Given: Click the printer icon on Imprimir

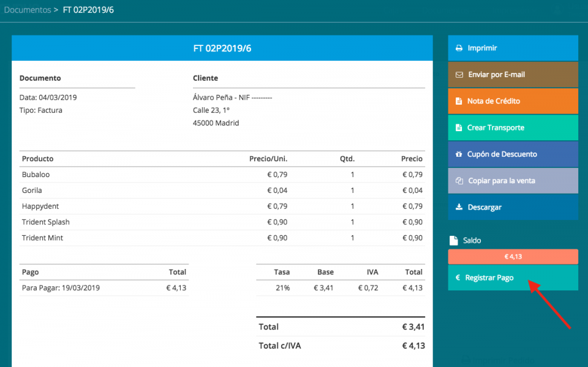Looking at the screenshot, I should pos(459,48).
